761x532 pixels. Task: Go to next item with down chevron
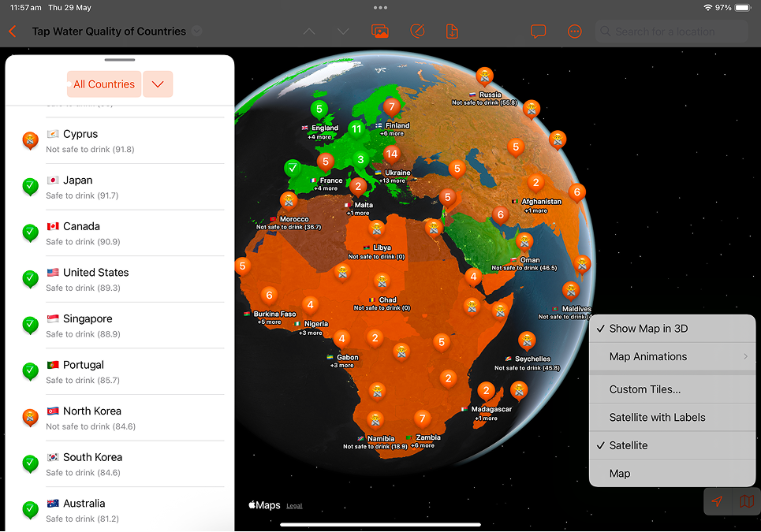click(343, 32)
